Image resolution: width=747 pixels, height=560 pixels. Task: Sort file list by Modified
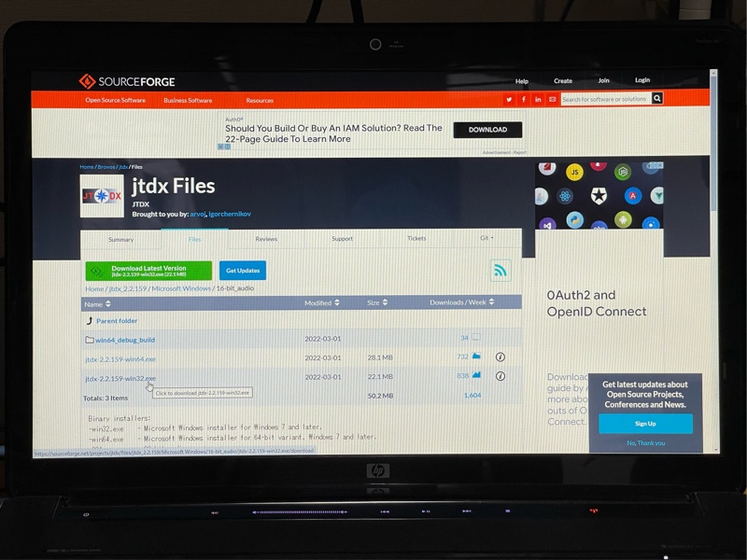coord(322,302)
